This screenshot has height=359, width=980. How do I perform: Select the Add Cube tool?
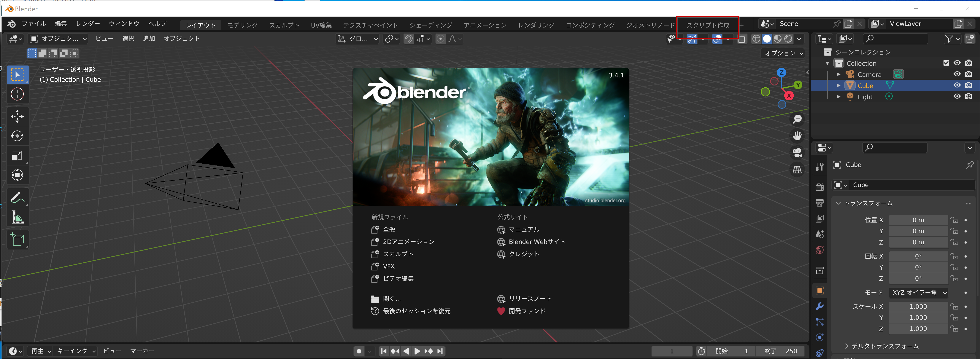coord(17,240)
